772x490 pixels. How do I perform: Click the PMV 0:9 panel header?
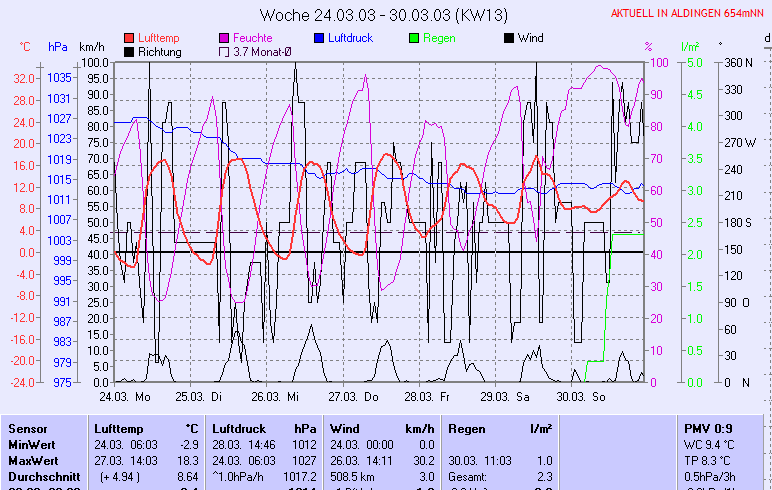point(709,428)
